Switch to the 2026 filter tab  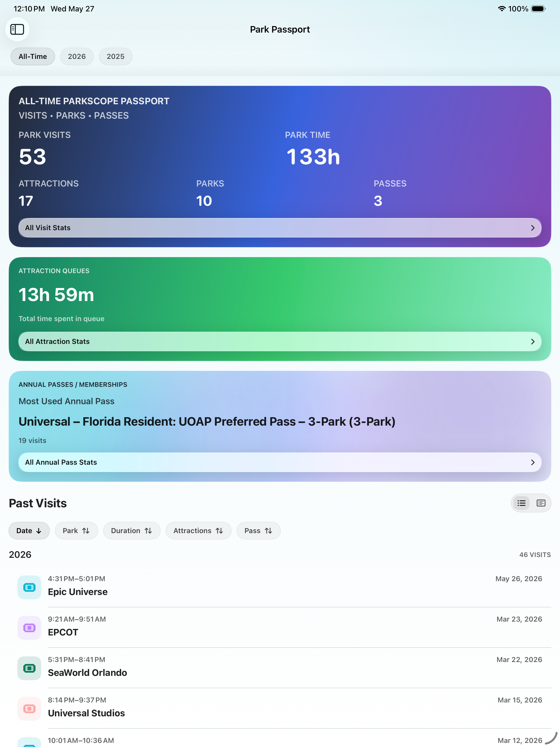tap(77, 56)
